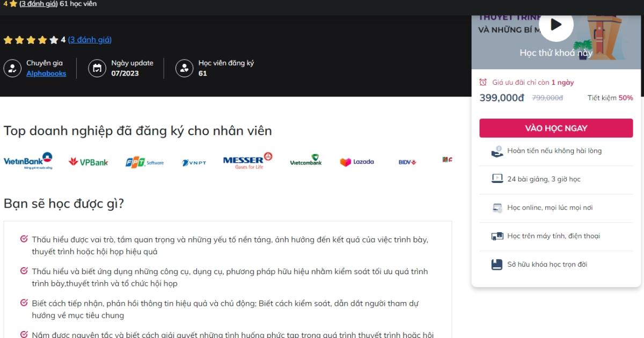Screen dimensions: 644x338
Task: Click the student icon beside 'Học viên đăng ký'
Action: tap(184, 67)
